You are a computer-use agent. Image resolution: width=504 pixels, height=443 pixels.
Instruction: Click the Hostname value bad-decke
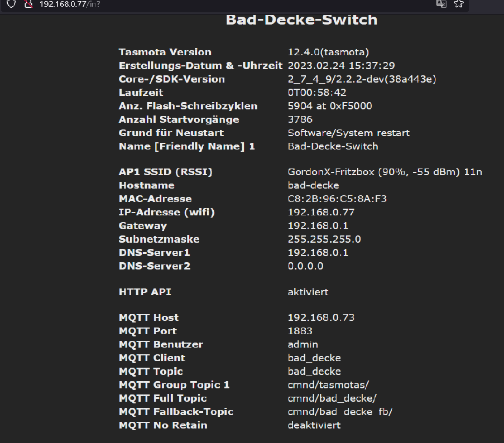pyautogui.click(x=313, y=185)
